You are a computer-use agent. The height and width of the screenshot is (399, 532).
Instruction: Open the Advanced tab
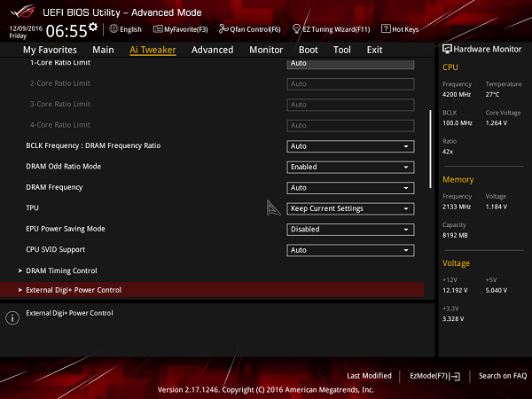[x=213, y=50]
